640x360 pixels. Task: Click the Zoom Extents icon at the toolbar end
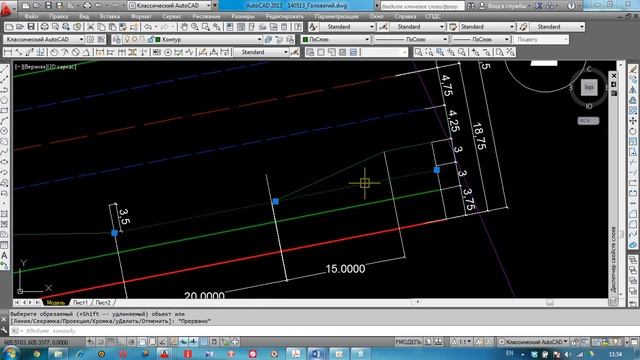pyautogui.click(x=511, y=52)
